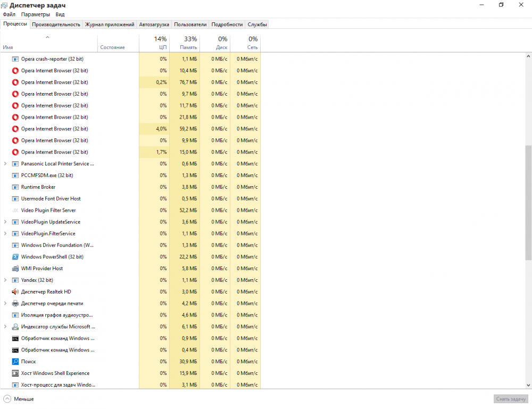Click the Opera icon on the 76,7 МБ row
Viewport: 532px width, 409px height.
coord(15,82)
